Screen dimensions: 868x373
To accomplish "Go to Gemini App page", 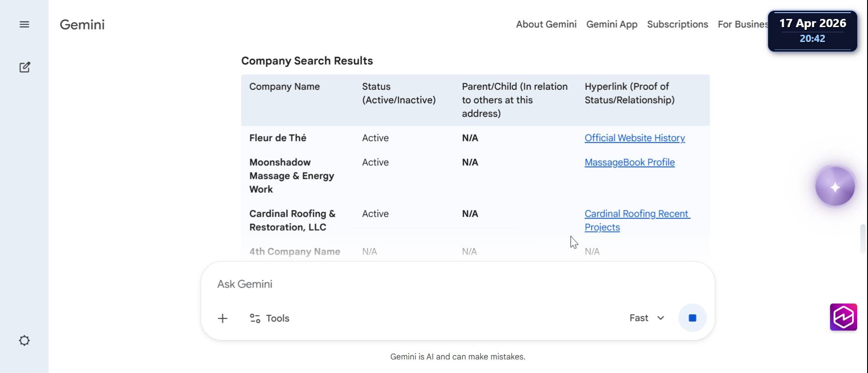I will tap(612, 24).
